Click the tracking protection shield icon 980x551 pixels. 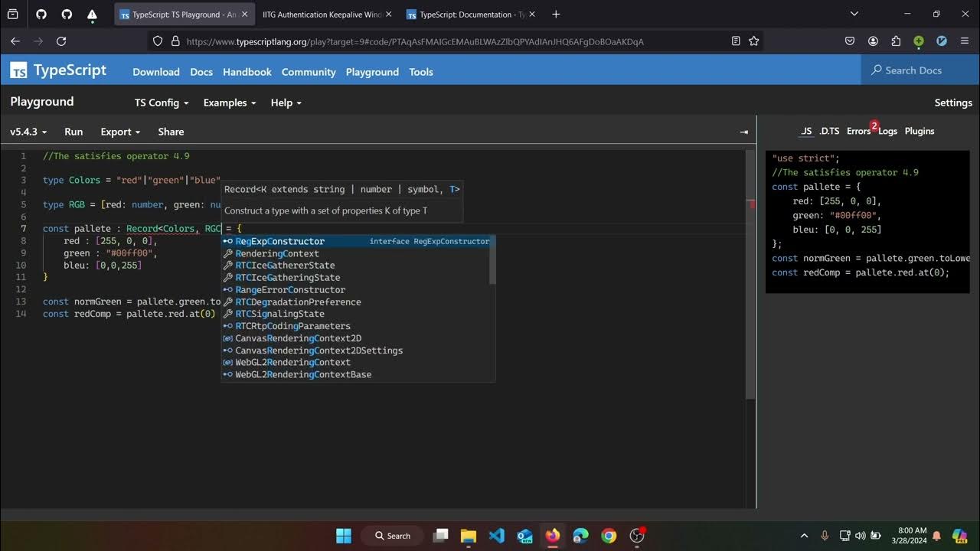(158, 41)
